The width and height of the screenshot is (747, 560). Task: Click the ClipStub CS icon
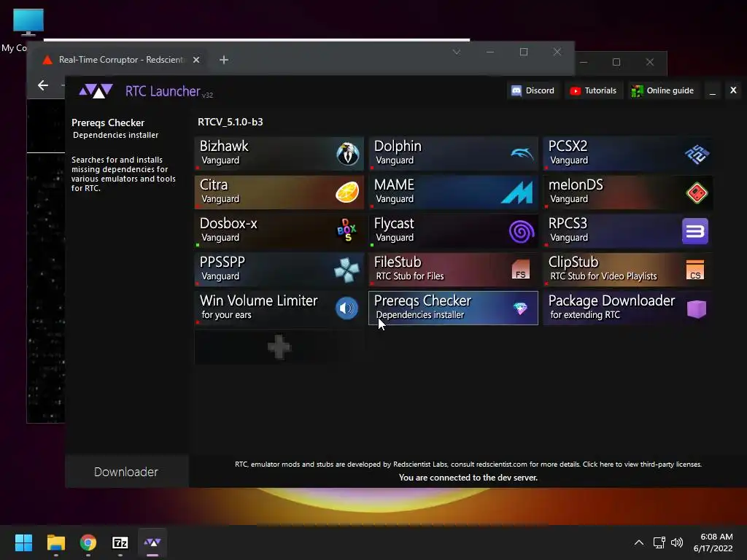695,270
